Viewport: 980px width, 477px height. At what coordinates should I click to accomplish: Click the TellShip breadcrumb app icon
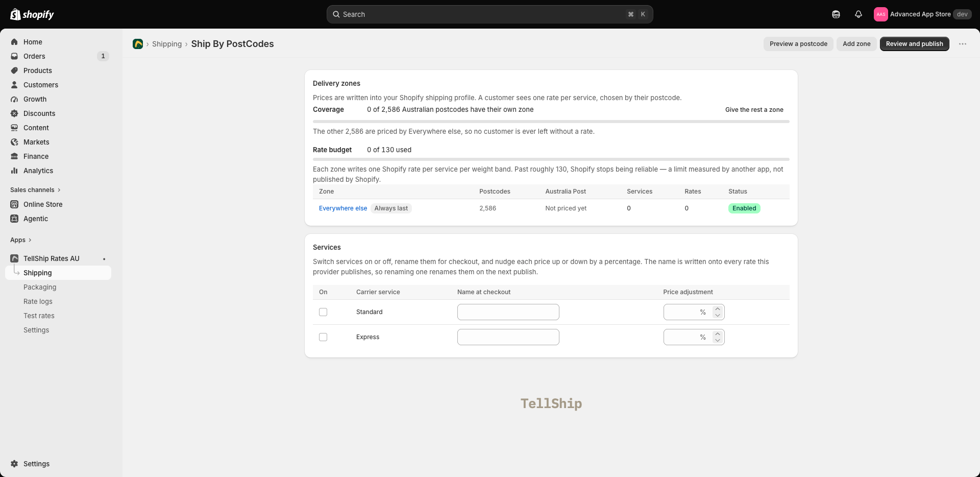(138, 44)
